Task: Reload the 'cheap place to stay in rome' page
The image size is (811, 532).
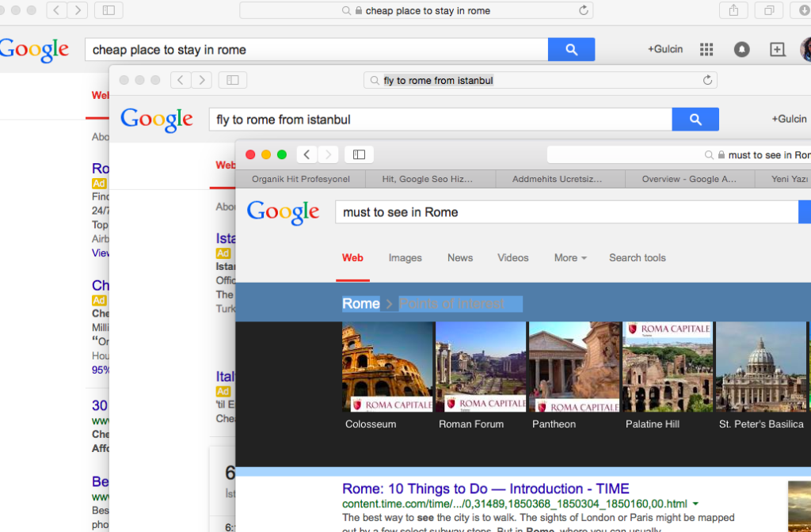Action: tap(584, 10)
